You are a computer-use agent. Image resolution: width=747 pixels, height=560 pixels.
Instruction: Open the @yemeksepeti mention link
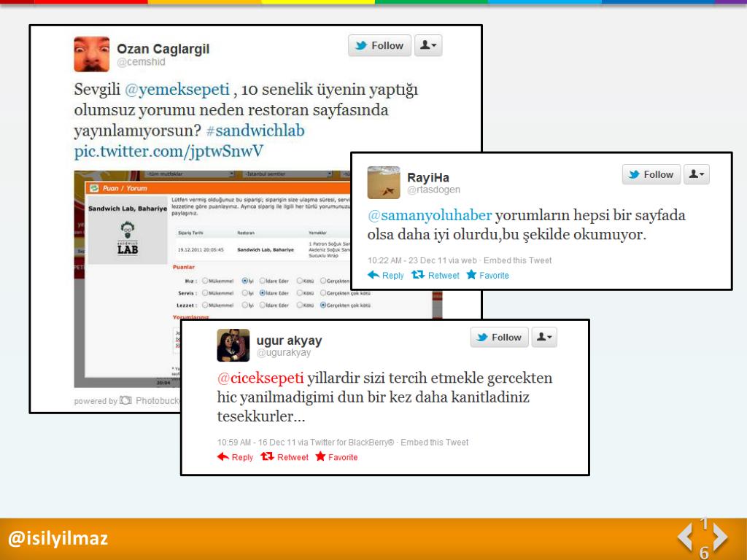click(177, 90)
